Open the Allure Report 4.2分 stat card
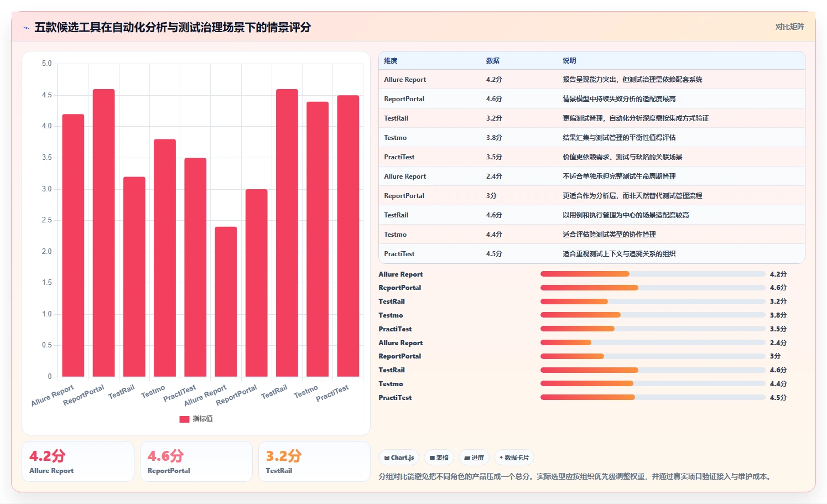This screenshot has width=827, height=504. tap(78, 461)
